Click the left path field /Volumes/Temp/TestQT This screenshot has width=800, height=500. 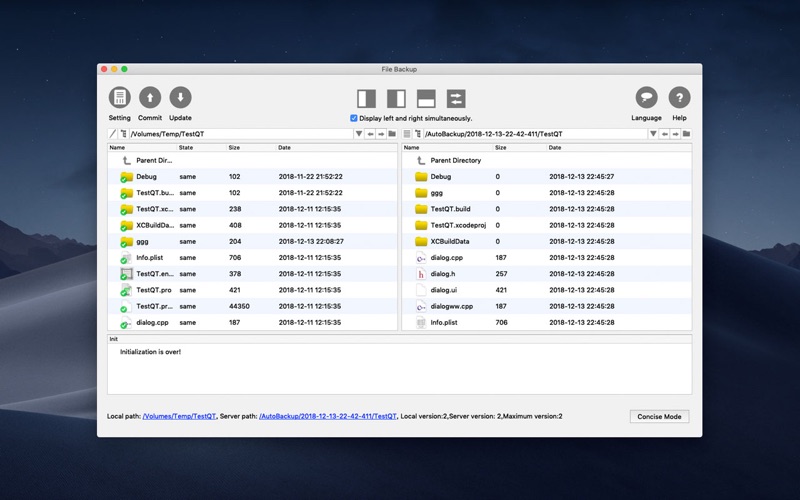pos(241,134)
